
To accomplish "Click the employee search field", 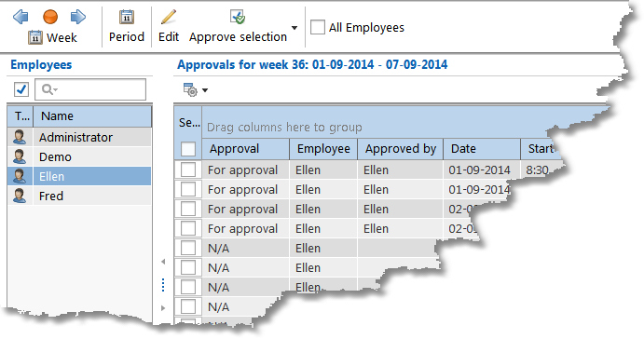I will click(90, 89).
